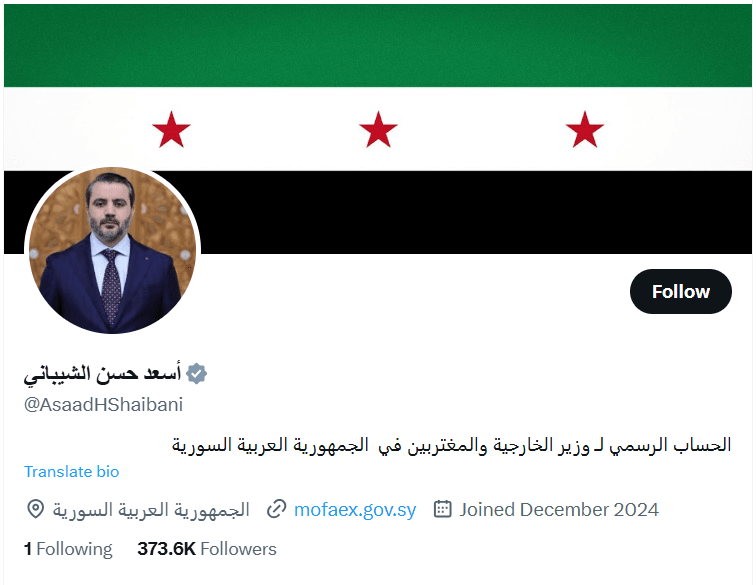Click the Arabic bio description text

point(451,444)
